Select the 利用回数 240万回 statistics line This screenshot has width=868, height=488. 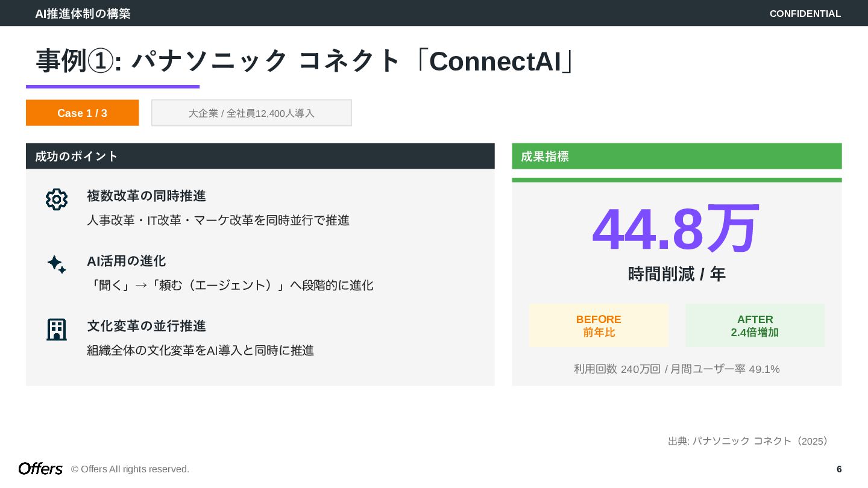(676, 369)
